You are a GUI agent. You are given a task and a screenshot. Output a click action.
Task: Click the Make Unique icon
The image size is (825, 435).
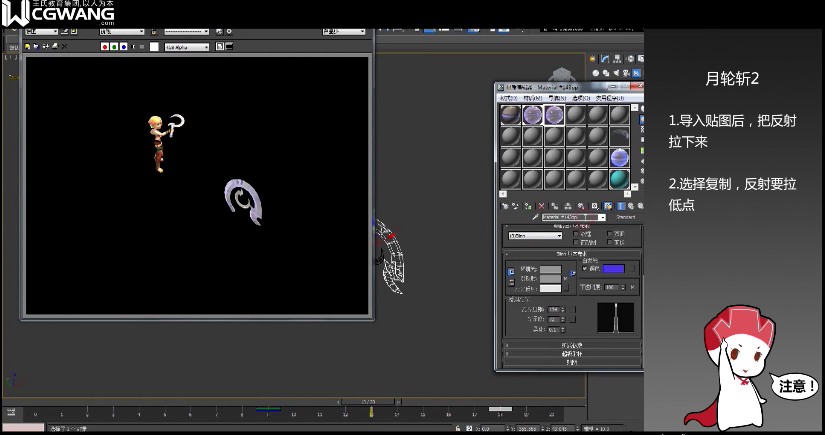pyautogui.click(x=568, y=206)
